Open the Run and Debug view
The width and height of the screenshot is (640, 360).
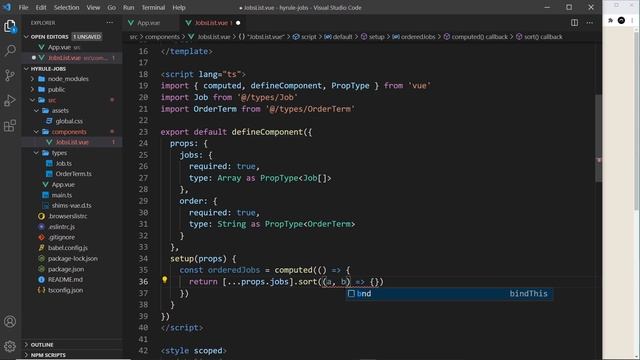tap(10, 100)
